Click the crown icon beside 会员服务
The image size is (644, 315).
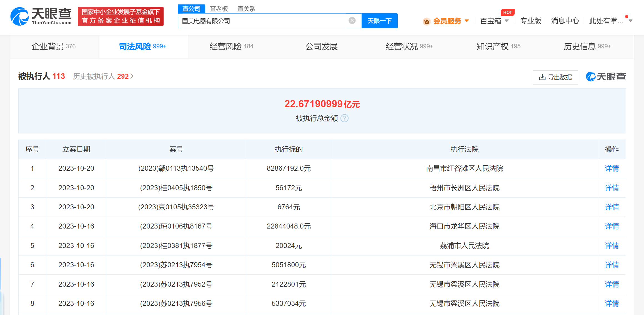point(427,21)
